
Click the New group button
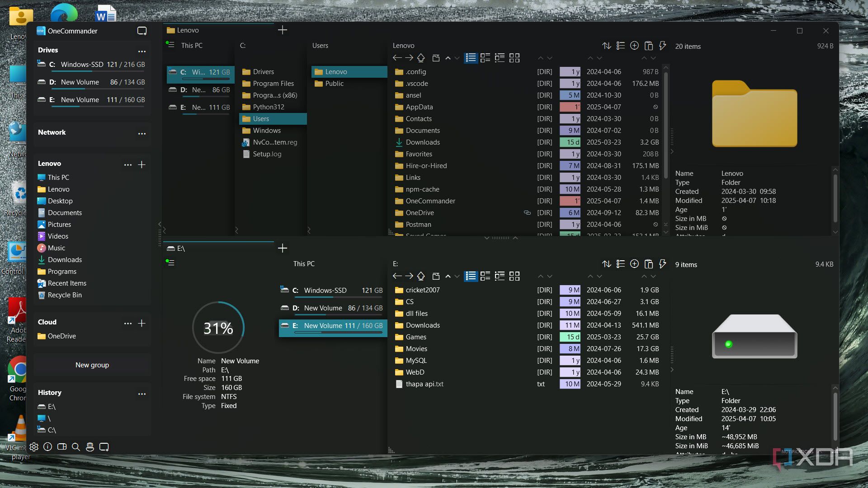point(92,365)
